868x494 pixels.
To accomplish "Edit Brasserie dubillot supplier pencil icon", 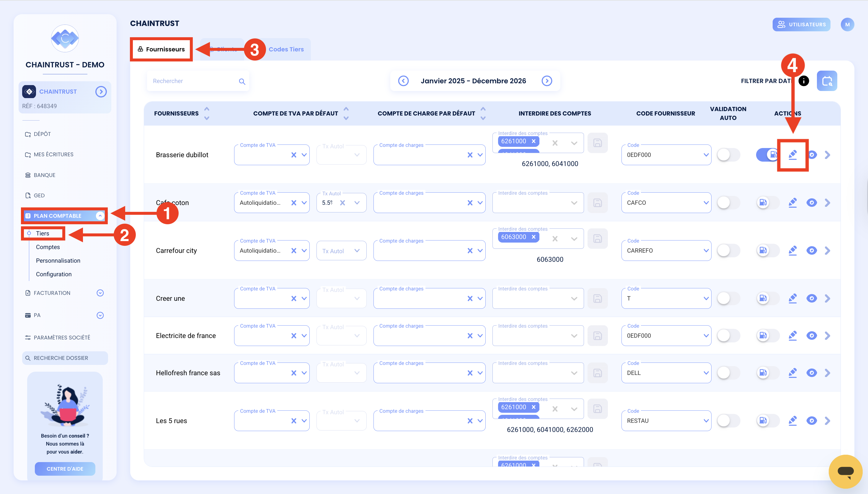I will pos(792,155).
